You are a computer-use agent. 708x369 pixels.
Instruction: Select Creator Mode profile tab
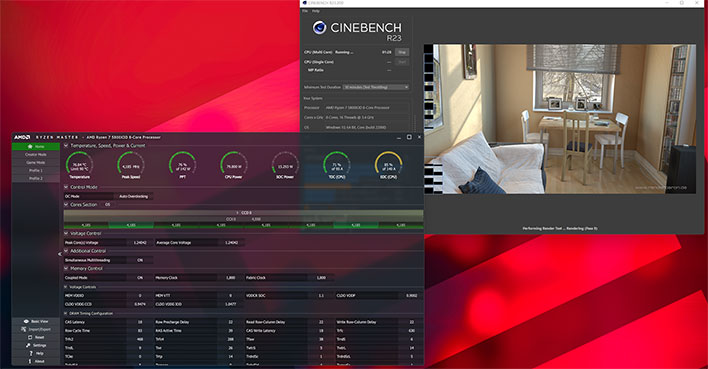click(x=36, y=154)
